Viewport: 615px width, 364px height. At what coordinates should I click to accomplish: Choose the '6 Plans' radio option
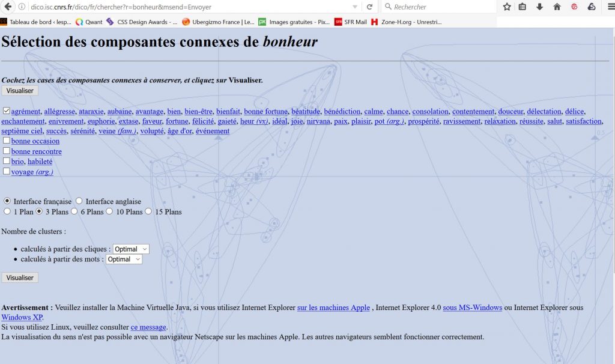(74, 211)
